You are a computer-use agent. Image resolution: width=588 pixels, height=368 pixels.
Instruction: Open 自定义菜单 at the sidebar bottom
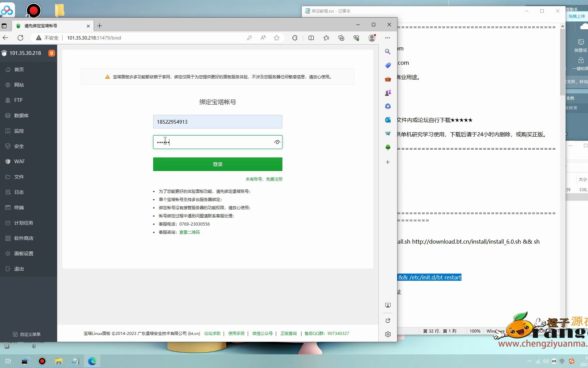pos(27,334)
